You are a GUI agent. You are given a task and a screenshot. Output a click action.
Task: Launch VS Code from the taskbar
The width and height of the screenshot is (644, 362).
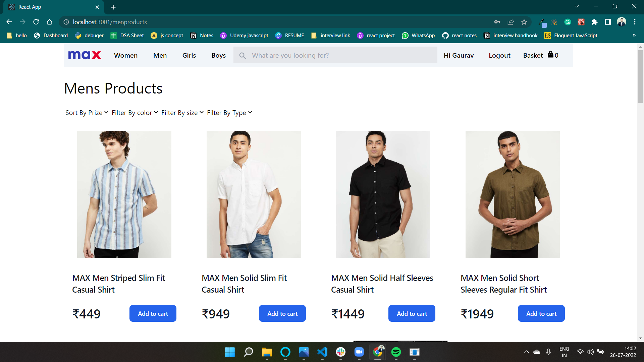click(322, 352)
